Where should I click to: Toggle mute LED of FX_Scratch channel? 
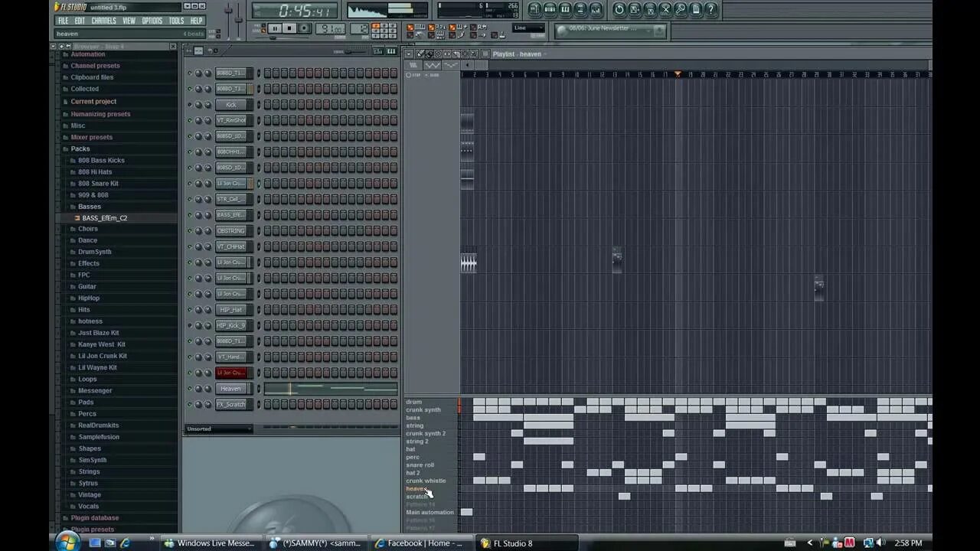(x=190, y=405)
